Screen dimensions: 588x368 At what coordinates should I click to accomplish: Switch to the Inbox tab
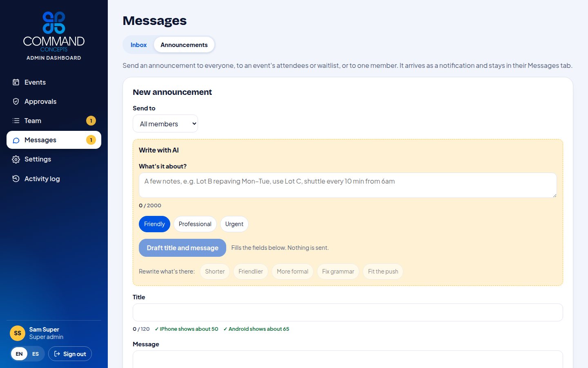138,45
